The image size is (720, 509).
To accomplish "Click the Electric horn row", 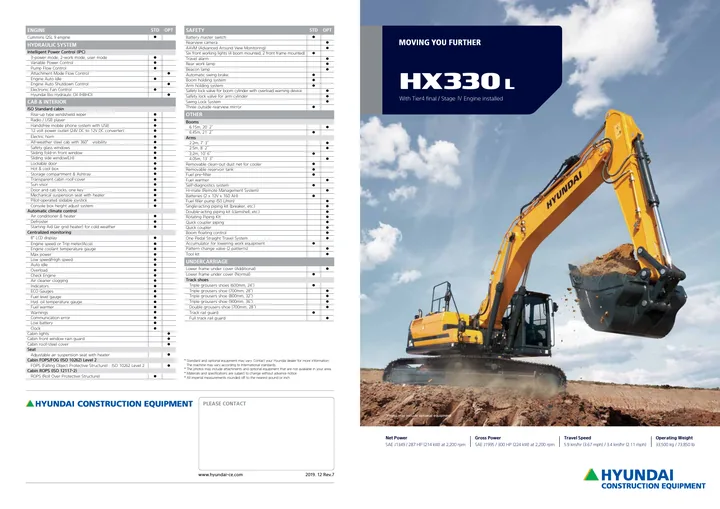I will tap(101, 137).
